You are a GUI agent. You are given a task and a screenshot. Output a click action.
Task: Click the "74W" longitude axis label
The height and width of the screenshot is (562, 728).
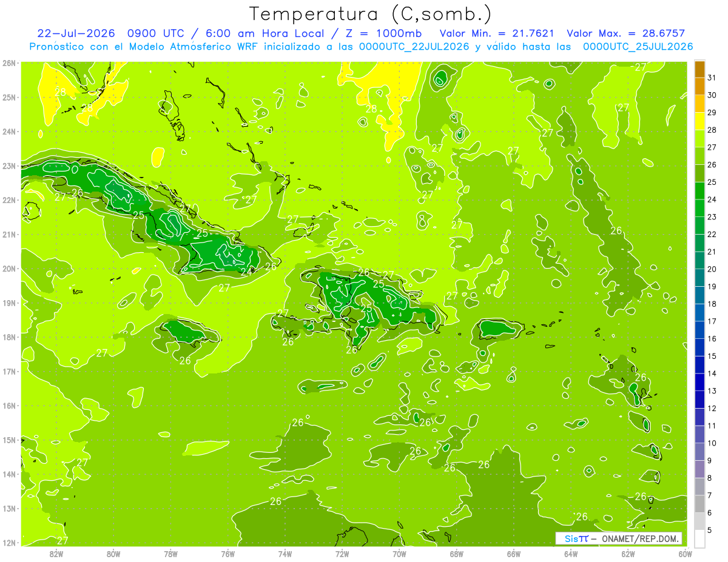[x=285, y=554]
